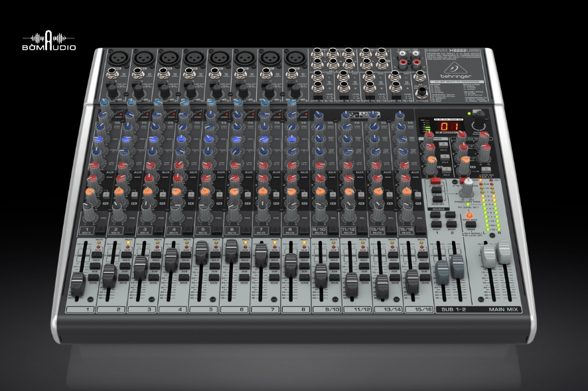Image resolution: width=588 pixels, height=391 pixels.
Task: Click the white phones/control room knob
Action: point(468,187)
